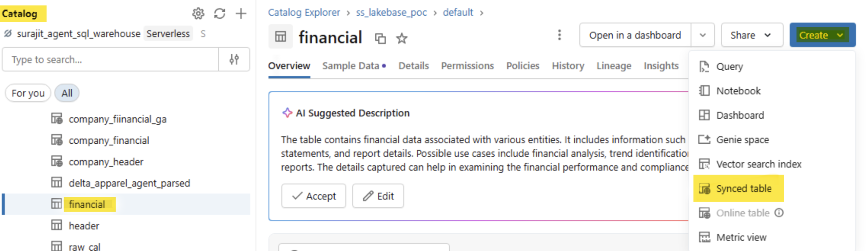868x251 pixels.
Task: Expand the Open in a dashboard arrow
Action: (x=703, y=35)
